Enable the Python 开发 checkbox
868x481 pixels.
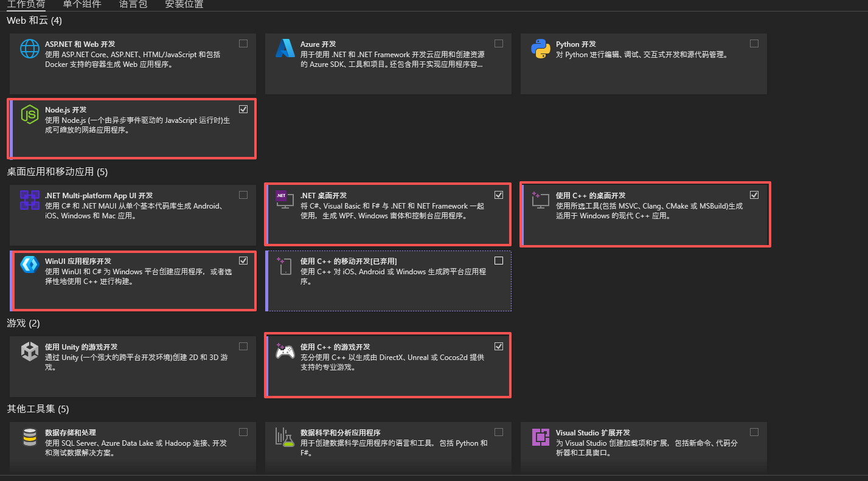pos(754,44)
